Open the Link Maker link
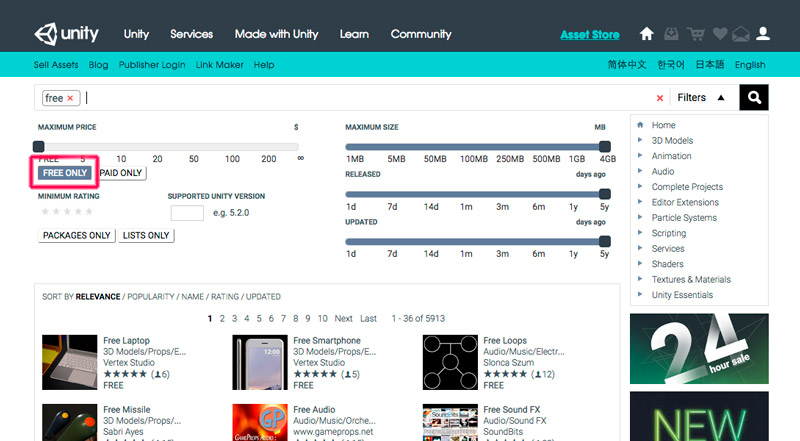Image resolution: width=800 pixels, height=441 pixels. (219, 65)
